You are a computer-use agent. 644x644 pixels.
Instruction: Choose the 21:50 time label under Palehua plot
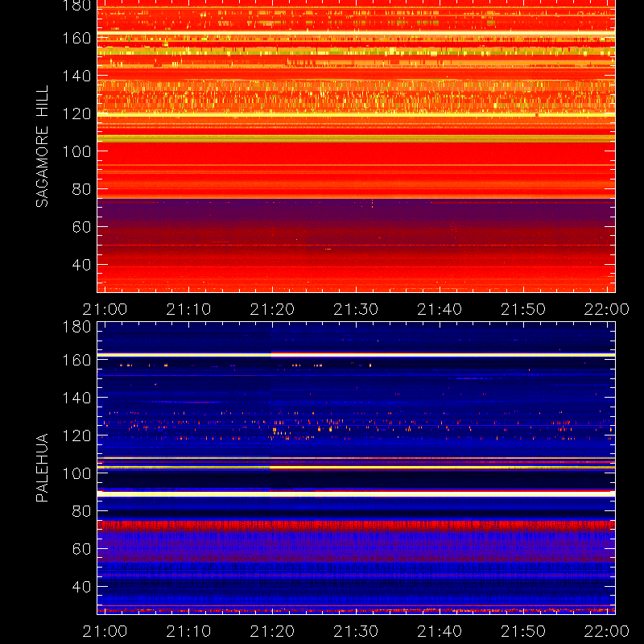[x=523, y=631]
